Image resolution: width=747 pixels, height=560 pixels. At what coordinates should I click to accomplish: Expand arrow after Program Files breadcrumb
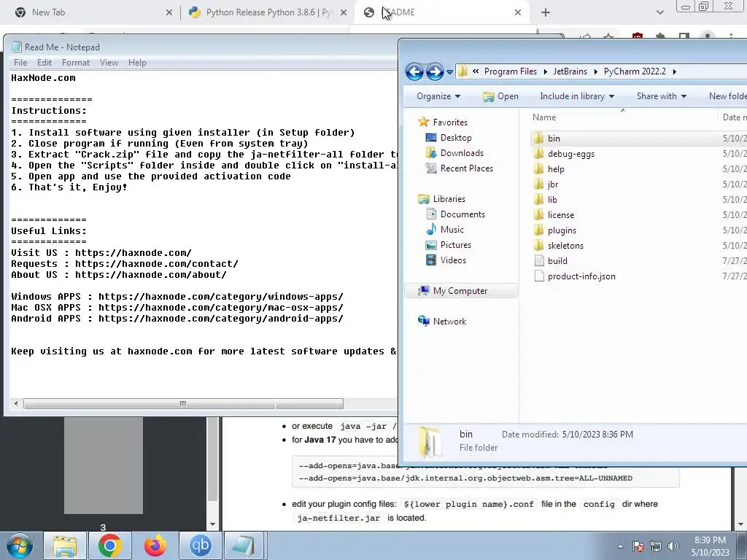pyautogui.click(x=545, y=72)
